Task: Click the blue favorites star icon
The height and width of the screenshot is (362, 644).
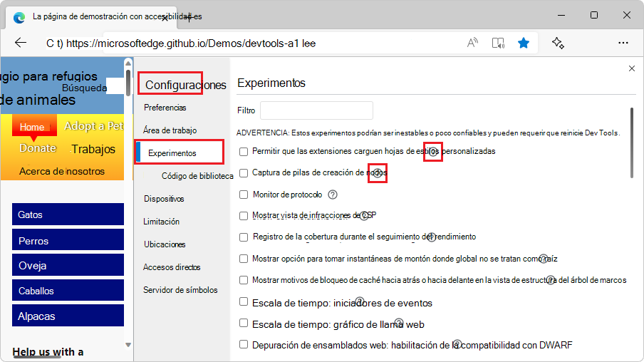Action: click(x=524, y=43)
